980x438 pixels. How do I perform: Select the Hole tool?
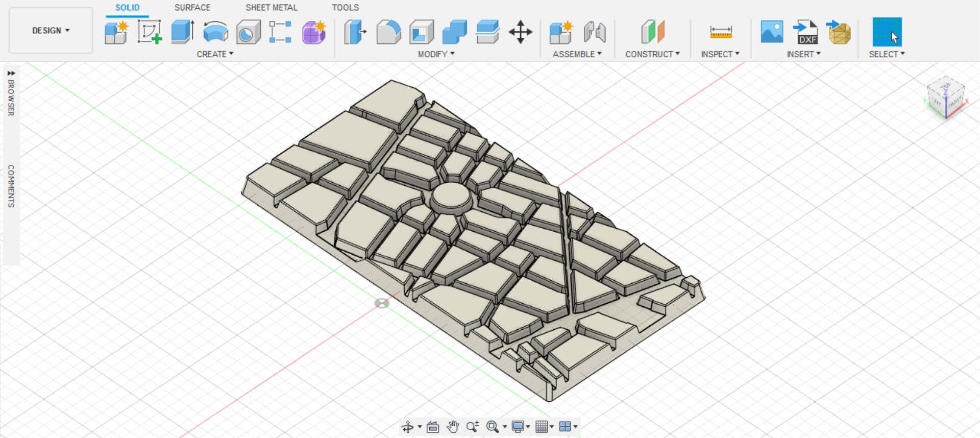click(x=249, y=32)
